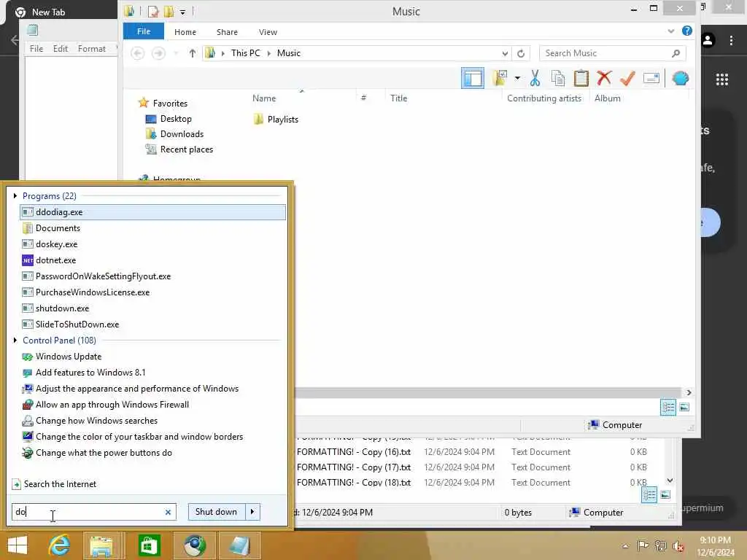
Task: Open Allow an app through Windows Firewall
Action: click(x=152, y=405)
